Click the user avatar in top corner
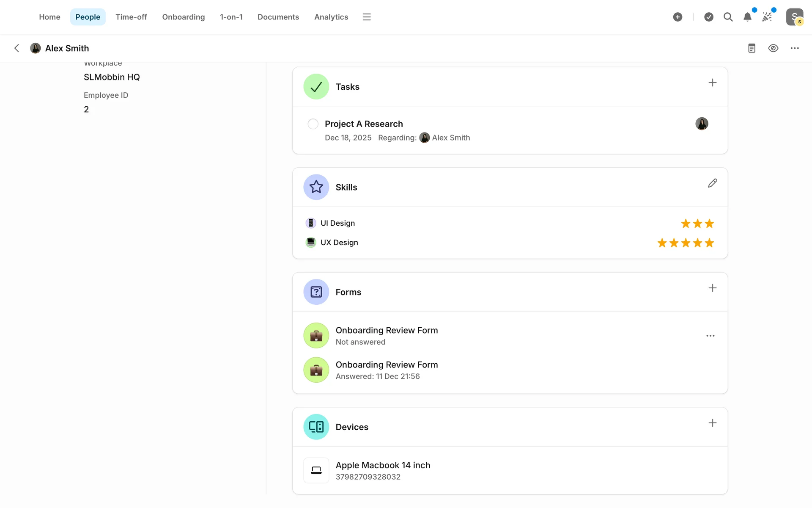This screenshot has height=508, width=812. 794,17
